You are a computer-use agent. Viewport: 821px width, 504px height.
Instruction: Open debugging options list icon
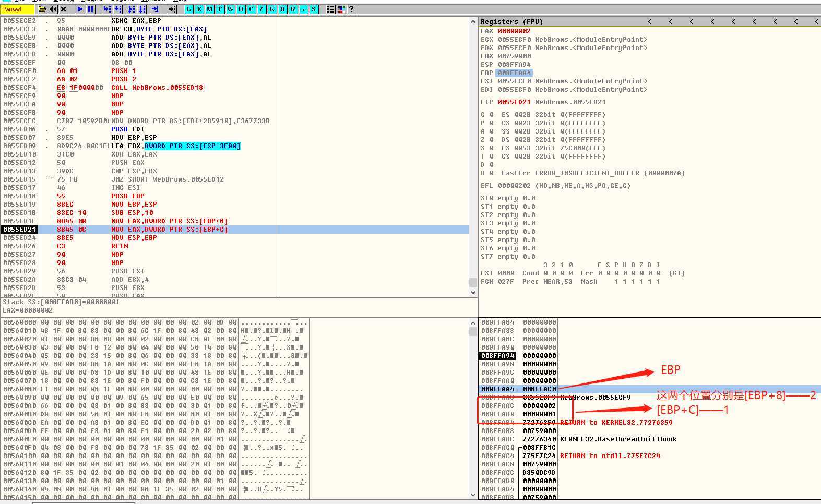pos(330,9)
